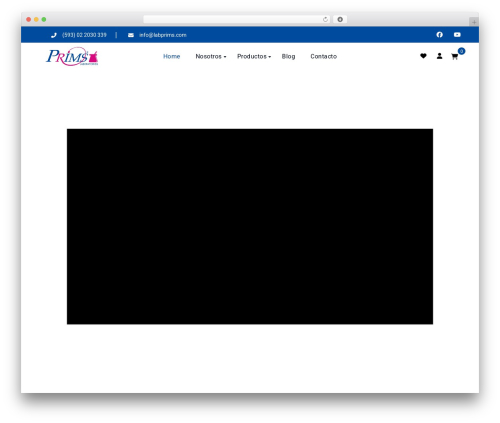
Task: Open the Facebook page icon
Action: point(439,35)
